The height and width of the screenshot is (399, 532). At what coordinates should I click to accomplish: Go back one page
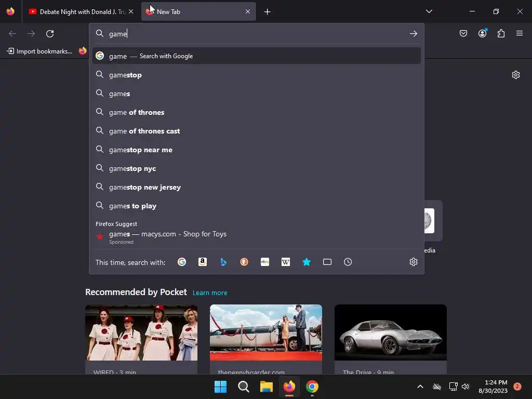pyautogui.click(x=12, y=34)
